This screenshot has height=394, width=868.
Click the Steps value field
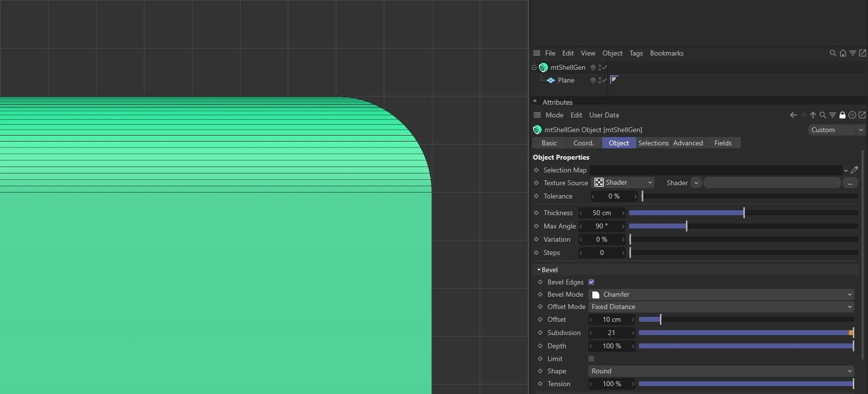(602, 253)
